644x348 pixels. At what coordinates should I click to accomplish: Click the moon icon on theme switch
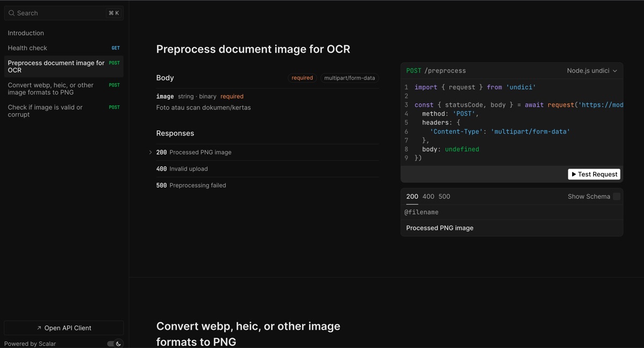pos(119,344)
